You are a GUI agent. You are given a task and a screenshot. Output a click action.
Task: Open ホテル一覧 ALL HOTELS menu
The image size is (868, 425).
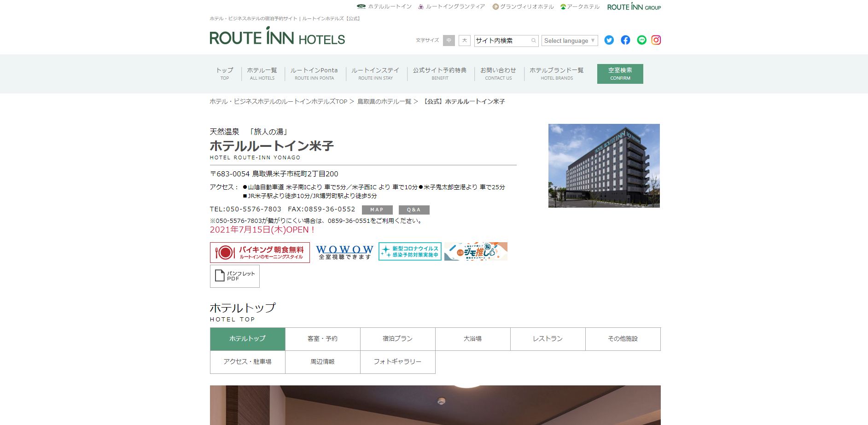(262, 74)
